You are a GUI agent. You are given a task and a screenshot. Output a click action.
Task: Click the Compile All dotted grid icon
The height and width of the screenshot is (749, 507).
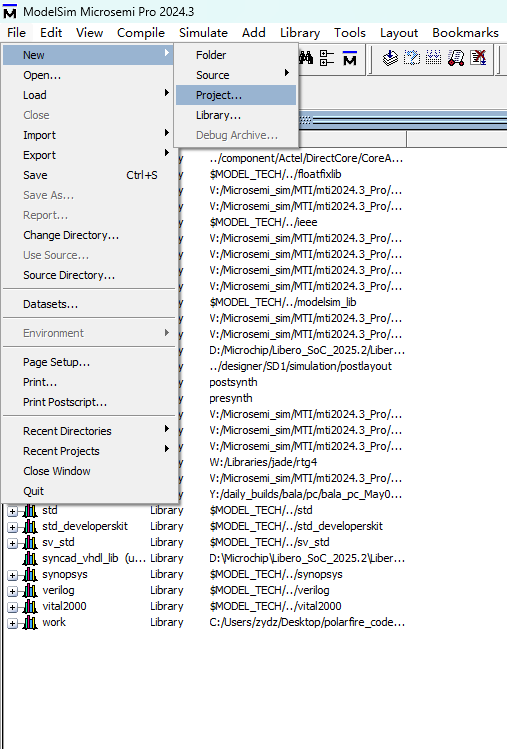[433, 58]
